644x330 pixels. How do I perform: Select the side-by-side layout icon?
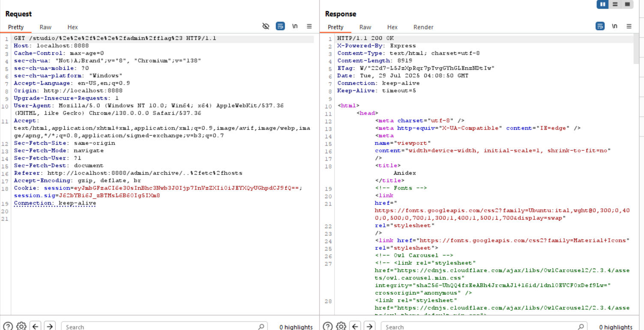pos(603,4)
